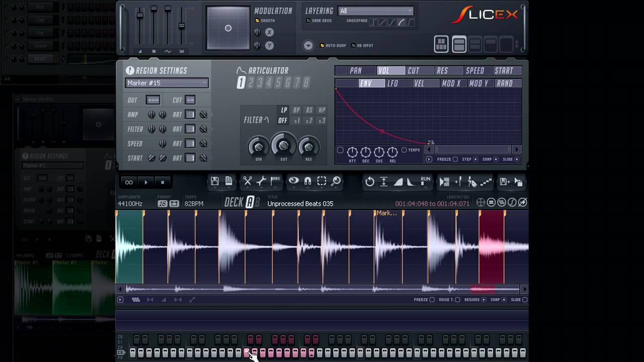Click the scissors slicing tool icon
Image resolution: width=644 pixels, height=362 pixels.
tap(248, 182)
